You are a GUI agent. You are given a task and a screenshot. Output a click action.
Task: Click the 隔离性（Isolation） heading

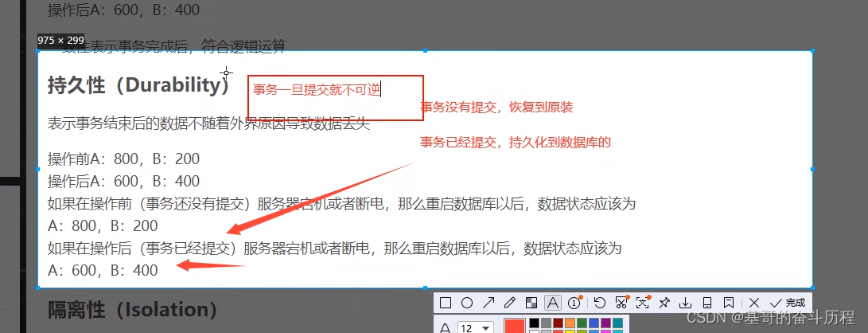pos(132,310)
